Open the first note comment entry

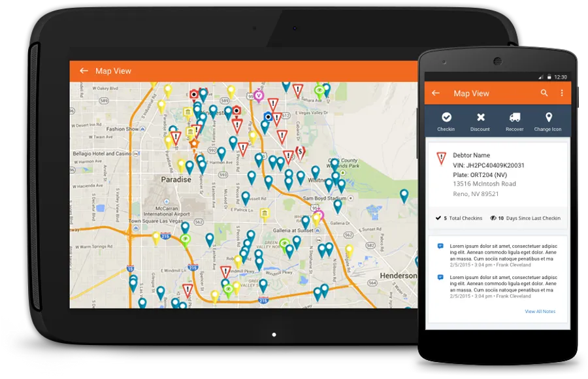coord(497,255)
